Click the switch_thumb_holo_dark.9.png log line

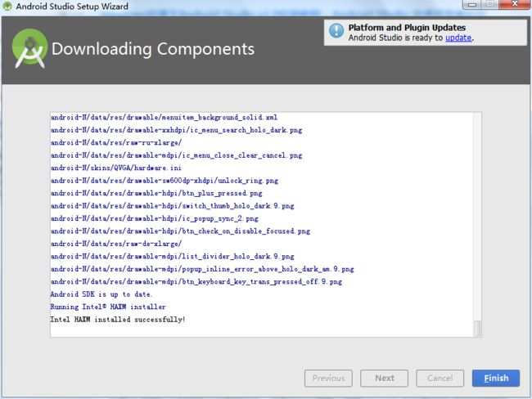[x=172, y=206]
